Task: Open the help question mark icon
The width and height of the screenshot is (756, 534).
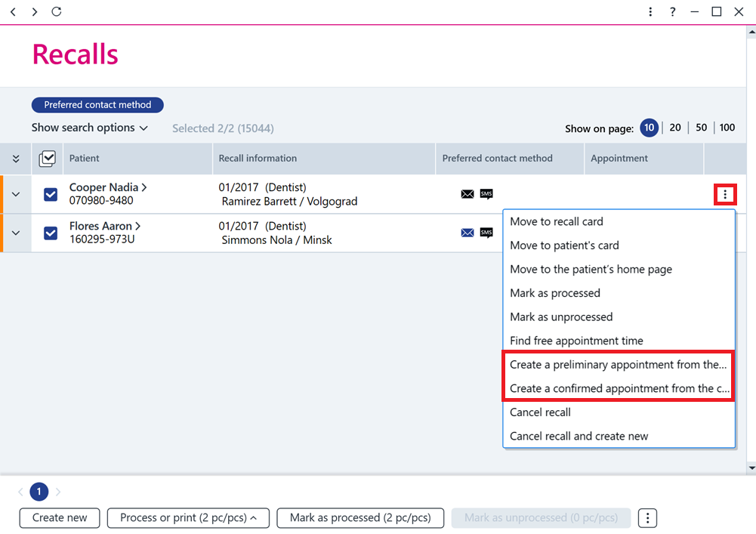Action: pos(673,11)
